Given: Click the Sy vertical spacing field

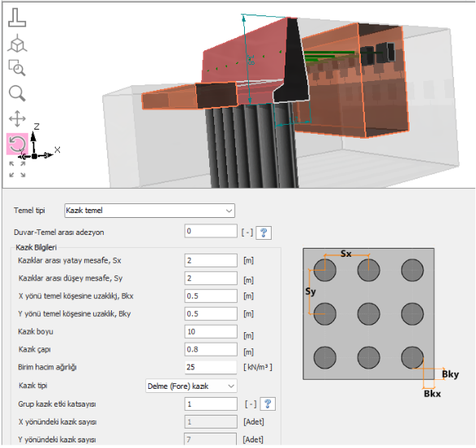Looking at the screenshot, I should 211,278.
